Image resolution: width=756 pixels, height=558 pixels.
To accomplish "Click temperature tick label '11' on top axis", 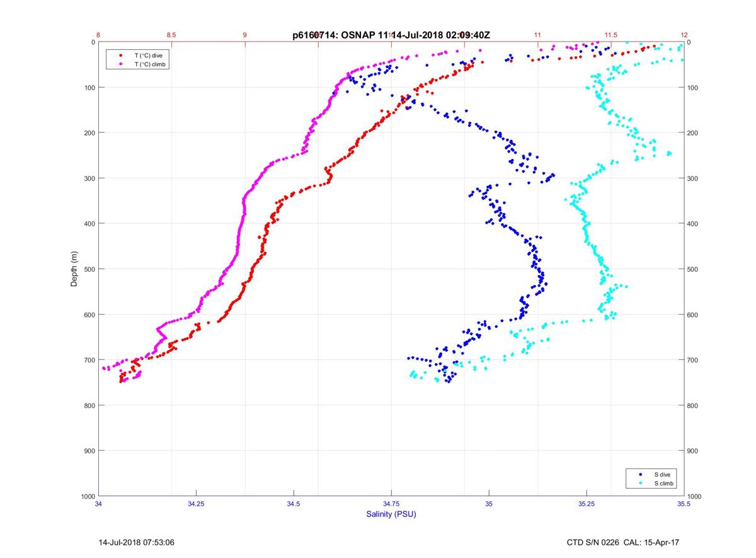I will tap(538, 35).
